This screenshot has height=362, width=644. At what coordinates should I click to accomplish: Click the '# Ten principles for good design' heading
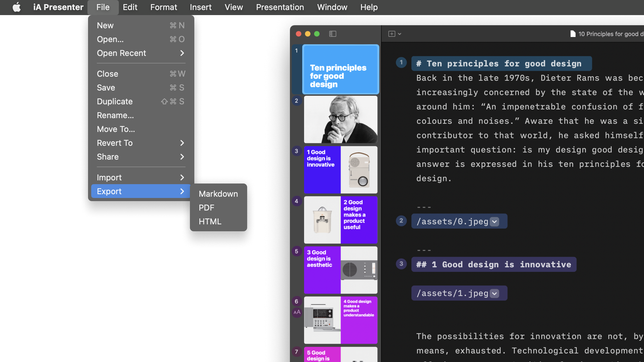(x=501, y=64)
